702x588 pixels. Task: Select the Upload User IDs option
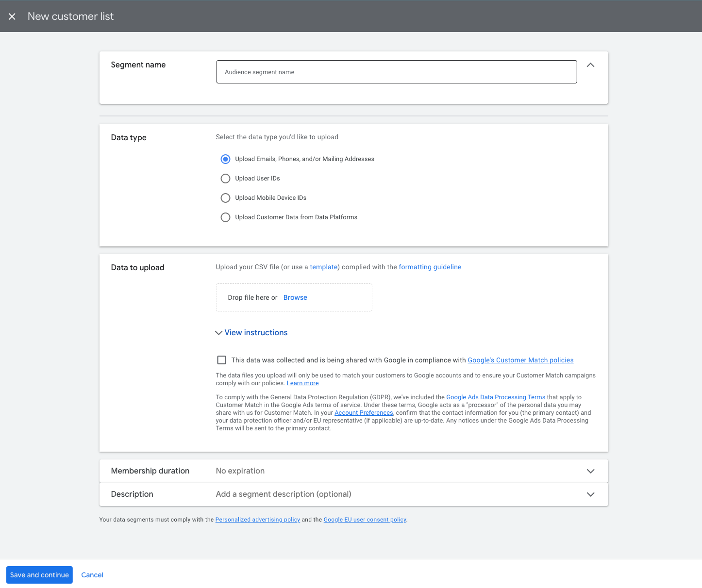(225, 179)
